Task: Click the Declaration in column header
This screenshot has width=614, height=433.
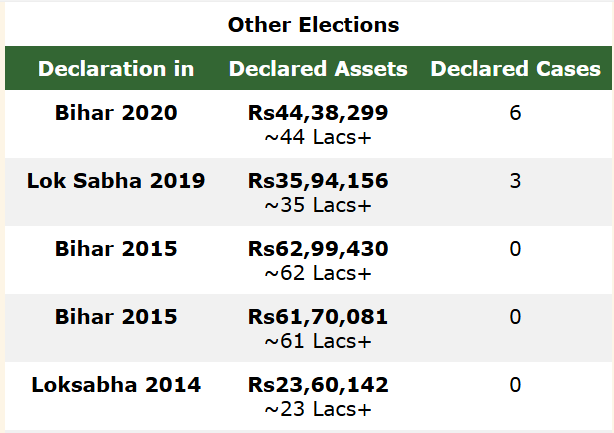Action: [116, 69]
